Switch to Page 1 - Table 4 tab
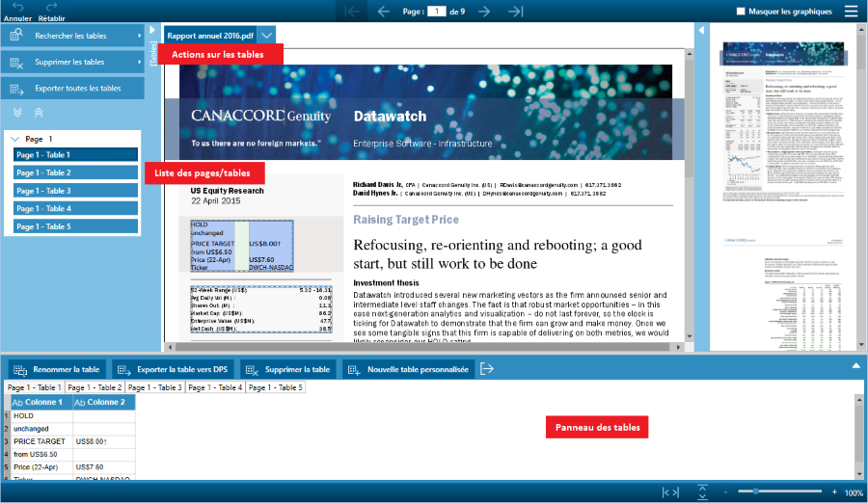868x503 pixels. 215,387
